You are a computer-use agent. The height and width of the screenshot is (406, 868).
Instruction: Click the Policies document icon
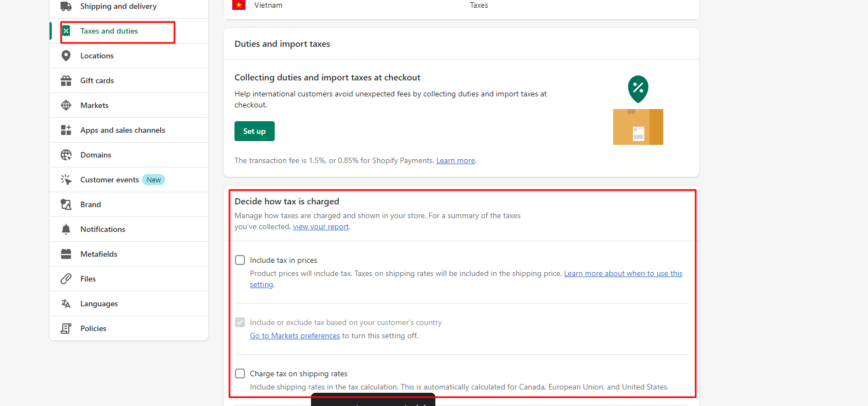66,328
